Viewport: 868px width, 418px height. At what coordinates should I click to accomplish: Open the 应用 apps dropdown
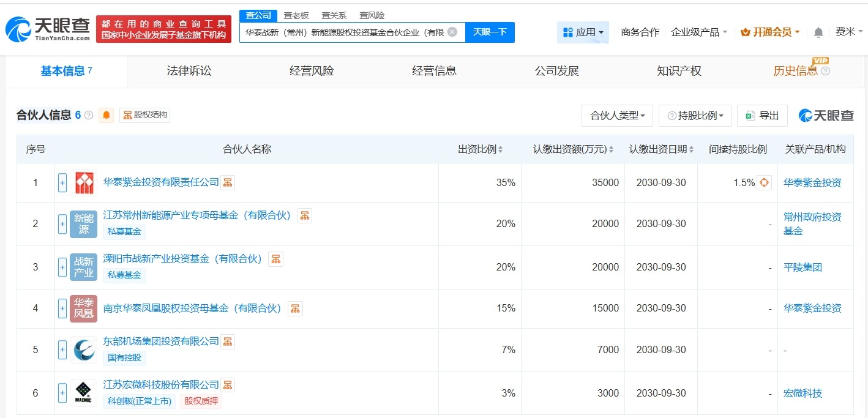click(x=582, y=32)
